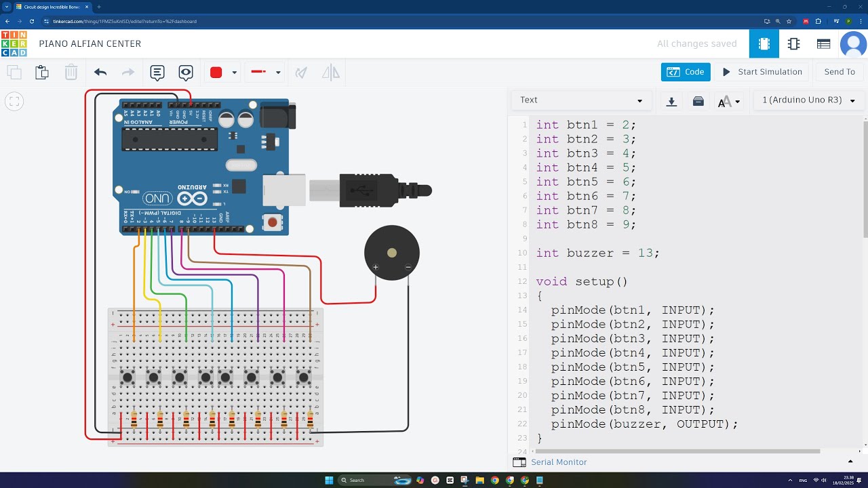Open File Explorer from the taskbar
This screenshot has width=868, height=488.
[479, 480]
